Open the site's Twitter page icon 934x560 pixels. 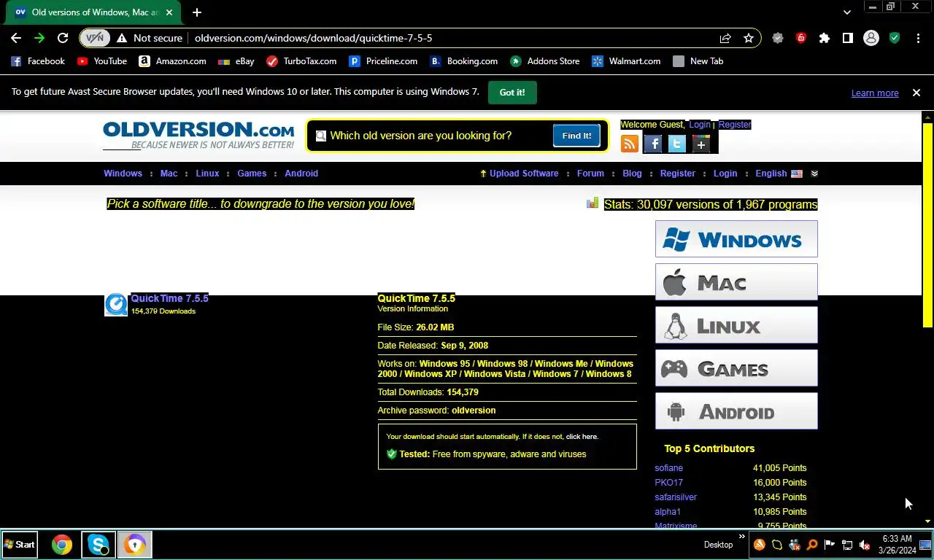[x=677, y=144]
